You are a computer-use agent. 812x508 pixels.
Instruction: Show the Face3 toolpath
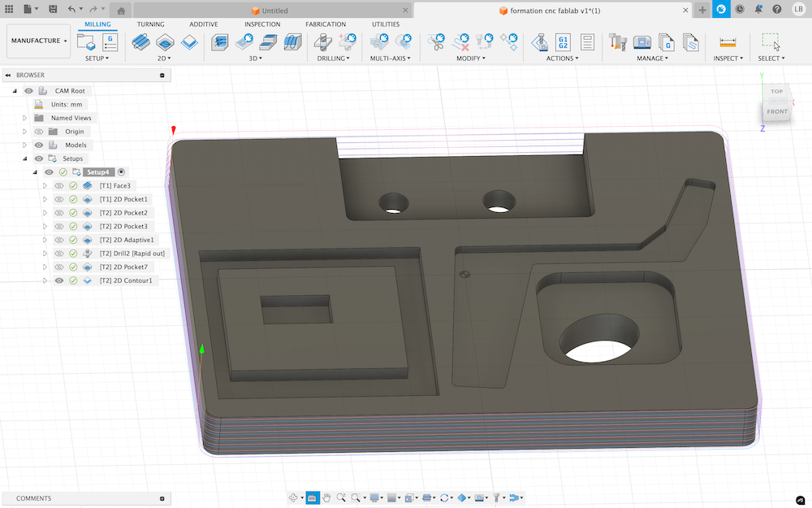click(x=59, y=185)
